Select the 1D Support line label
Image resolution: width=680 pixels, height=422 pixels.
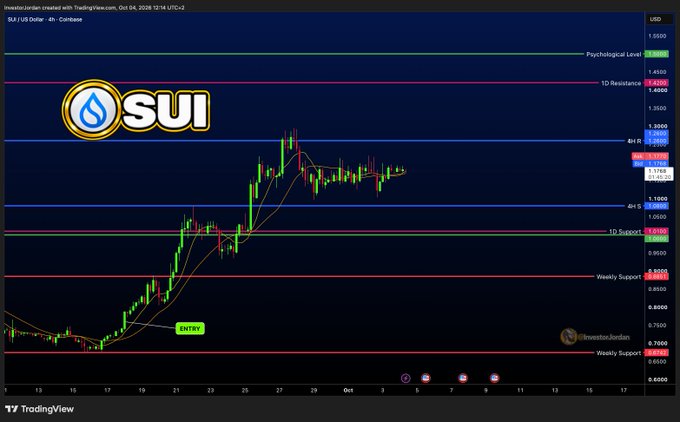pos(625,232)
